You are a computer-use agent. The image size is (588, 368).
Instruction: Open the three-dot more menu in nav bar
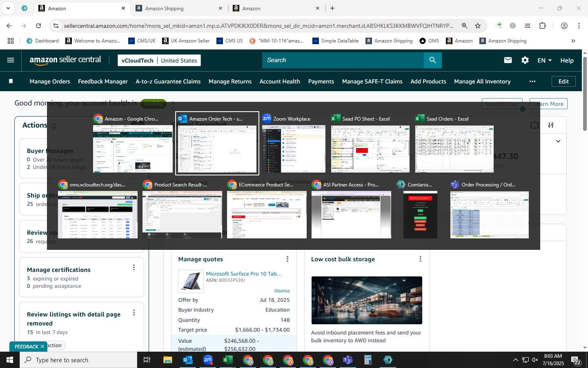tap(532, 81)
